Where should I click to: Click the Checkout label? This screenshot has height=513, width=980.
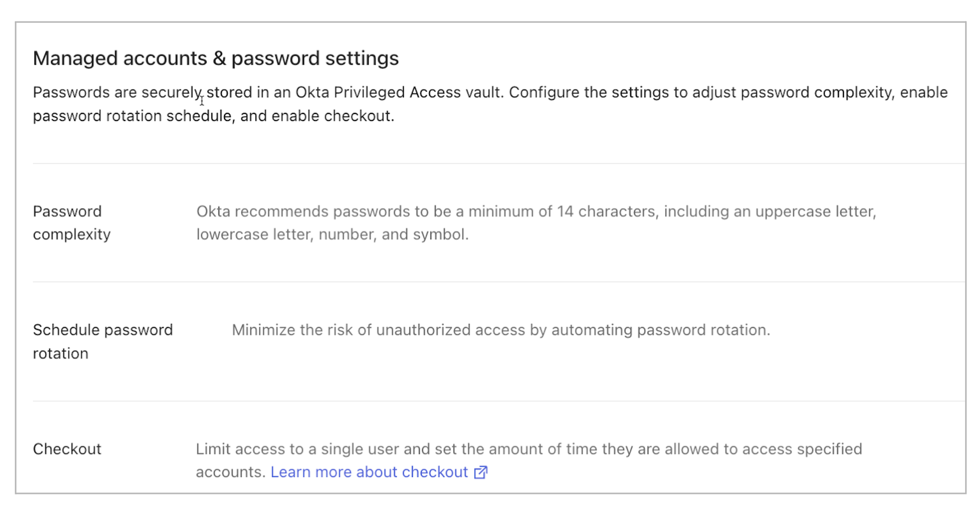click(x=67, y=449)
